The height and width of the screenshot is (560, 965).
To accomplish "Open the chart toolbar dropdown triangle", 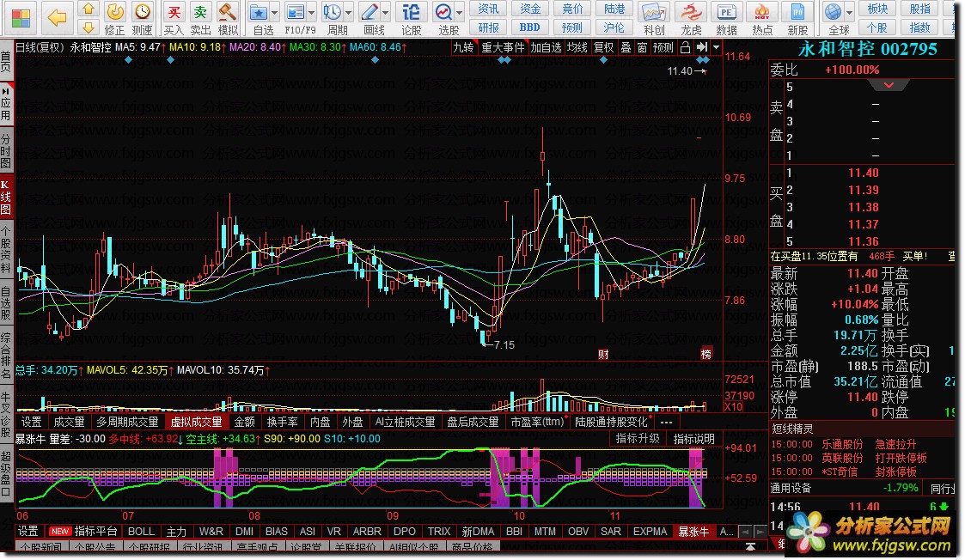I will coord(717,47).
